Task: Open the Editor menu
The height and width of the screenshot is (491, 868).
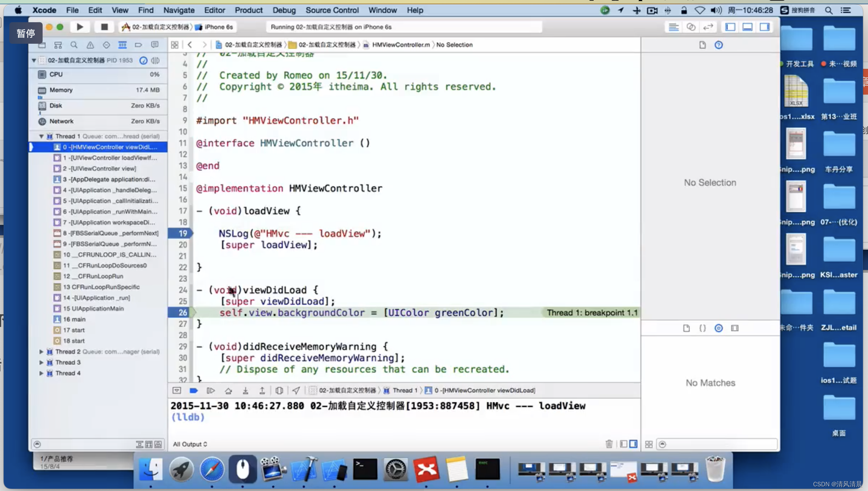Action: tap(214, 10)
